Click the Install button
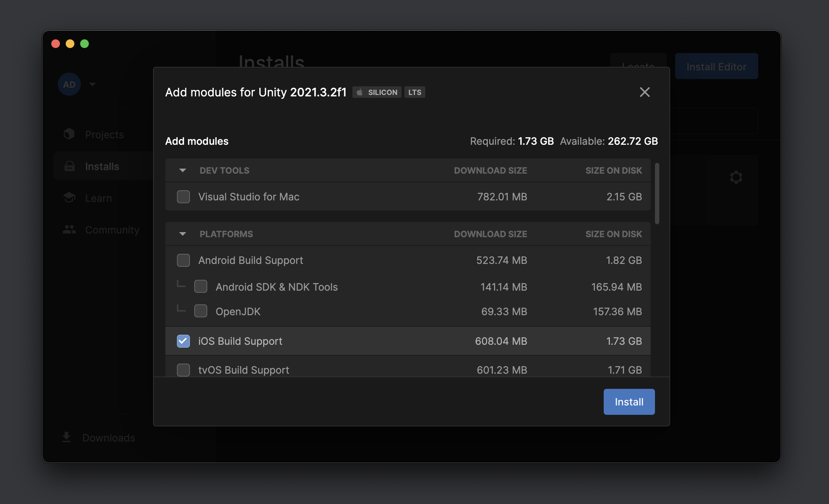Screen dimensions: 829x504 629,401
